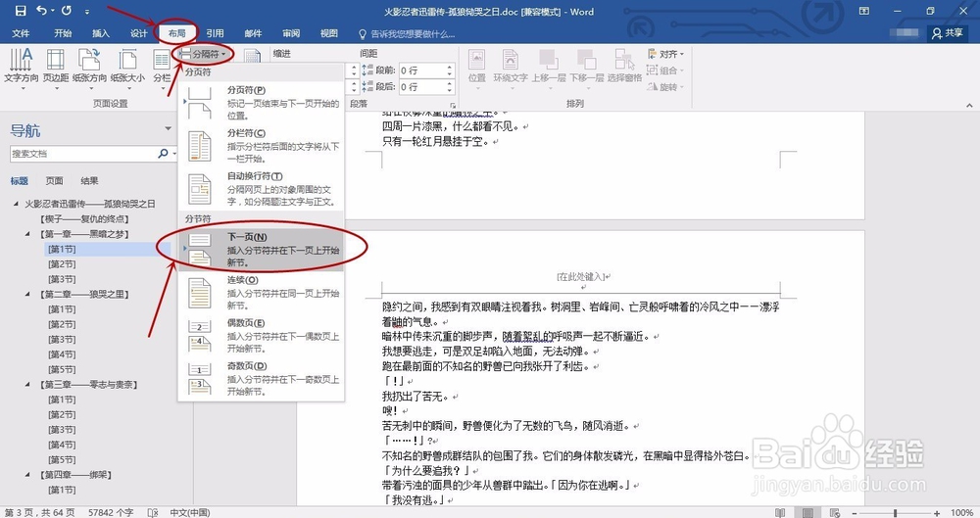Collapse 【第二章——狼哭之里】 chapter node
Image resolution: width=980 pixels, height=518 pixels.
(x=27, y=294)
